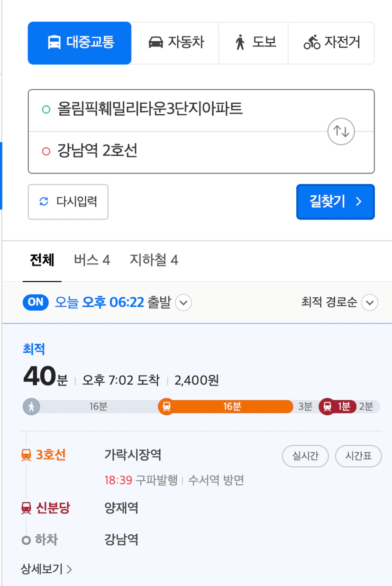Screen dimensions: 392x586
Task: Select the 대중교통 bus transit mode
Action: click(x=80, y=43)
